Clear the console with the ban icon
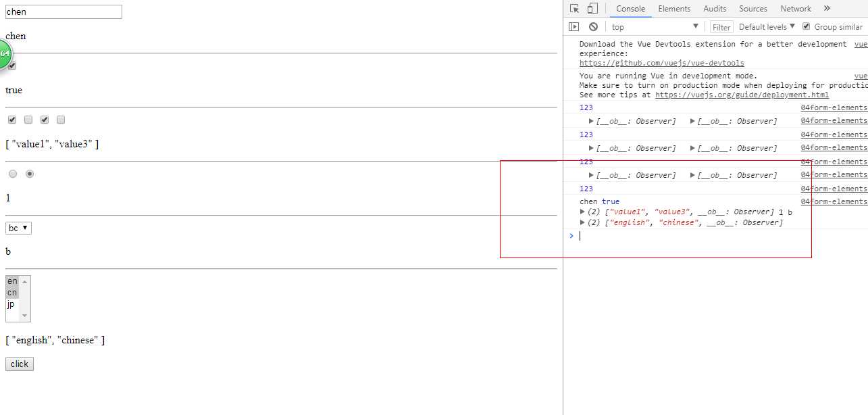Viewport: 868px width, 415px height. pos(593,27)
